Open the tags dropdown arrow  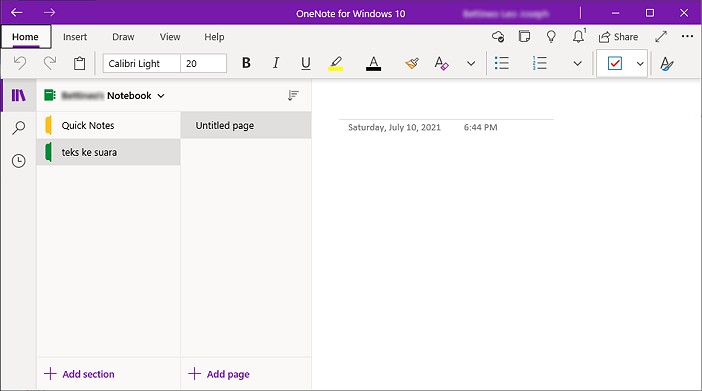point(640,64)
